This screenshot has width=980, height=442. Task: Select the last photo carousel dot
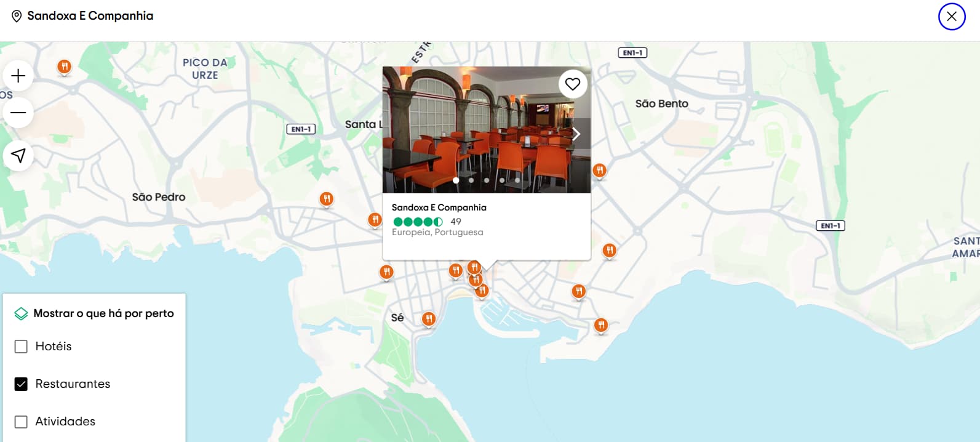pyautogui.click(x=517, y=180)
